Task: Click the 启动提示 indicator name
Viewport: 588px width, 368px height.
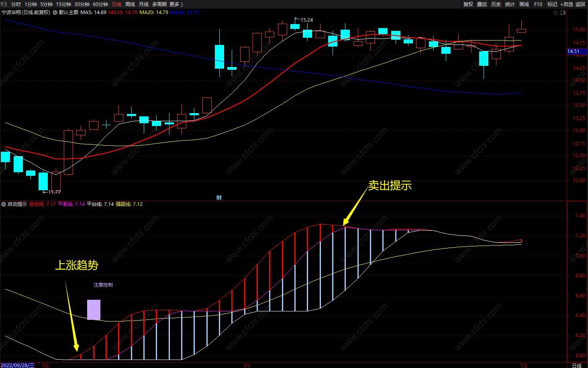Action: (17, 204)
